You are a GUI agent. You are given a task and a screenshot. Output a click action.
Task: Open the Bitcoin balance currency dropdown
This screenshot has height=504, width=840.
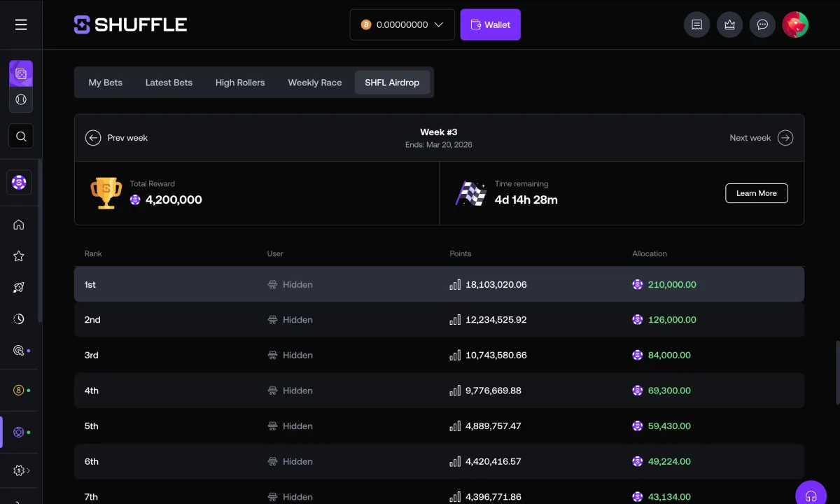(x=402, y=24)
